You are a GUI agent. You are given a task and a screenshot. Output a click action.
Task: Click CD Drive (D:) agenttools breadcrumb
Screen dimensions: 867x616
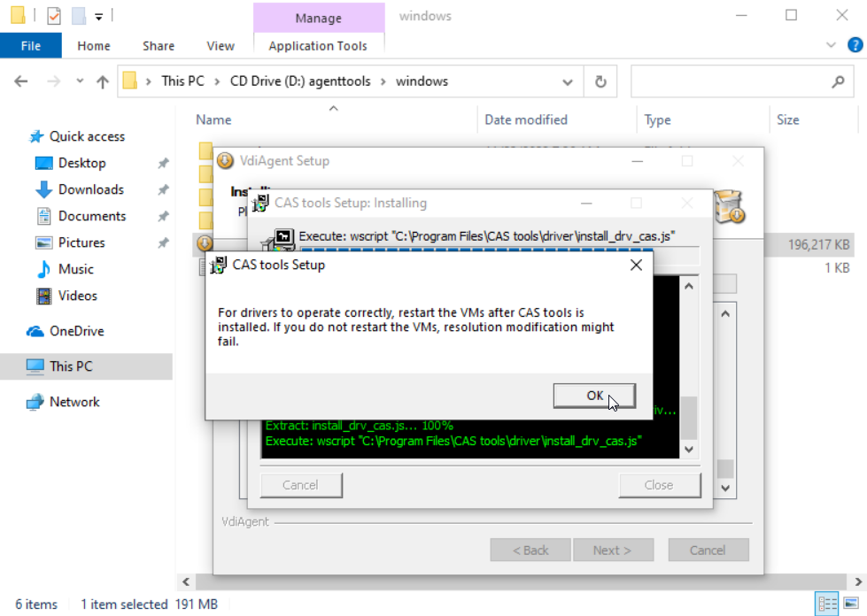coord(300,81)
